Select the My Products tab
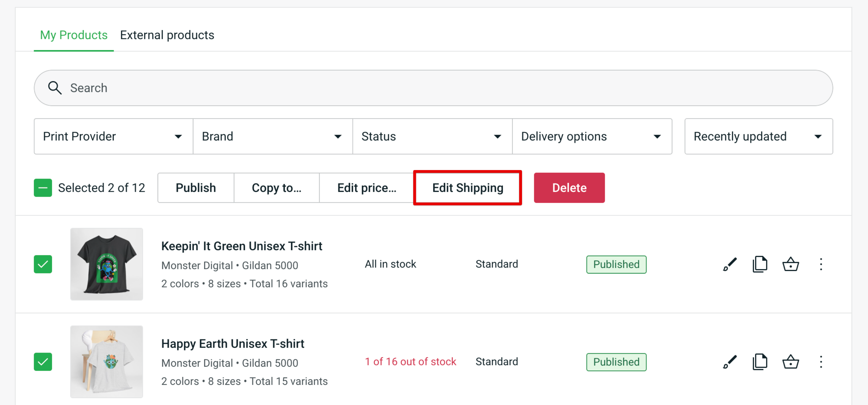Image resolution: width=868 pixels, height=405 pixels. pos(74,35)
